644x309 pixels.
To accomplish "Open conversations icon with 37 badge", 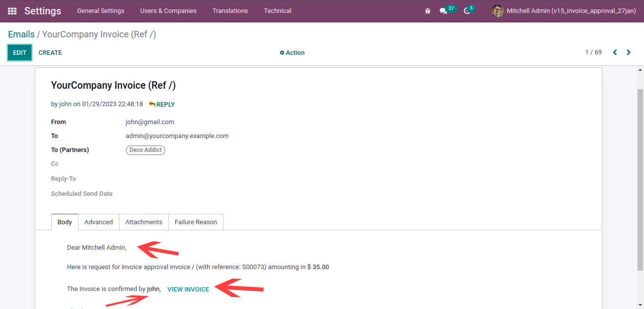I will (x=447, y=10).
